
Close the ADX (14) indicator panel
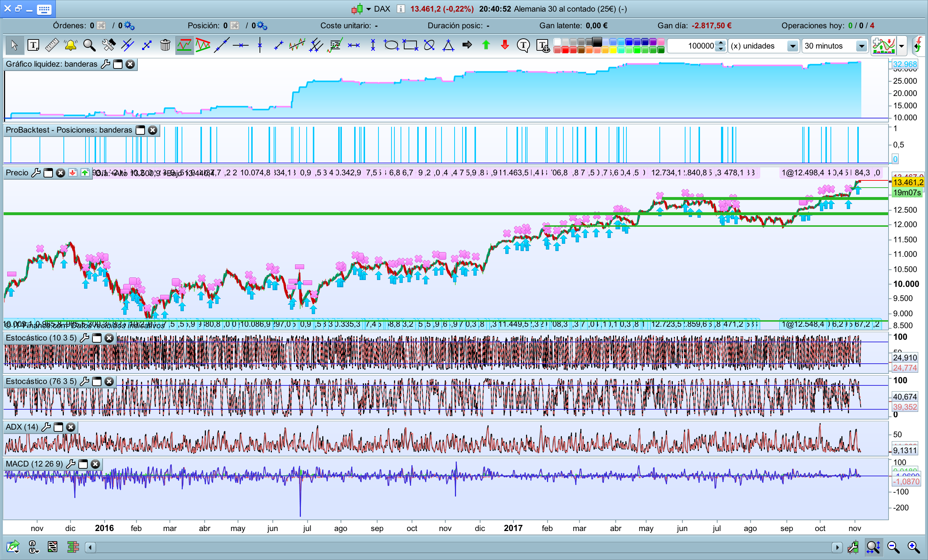click(70, 427)
